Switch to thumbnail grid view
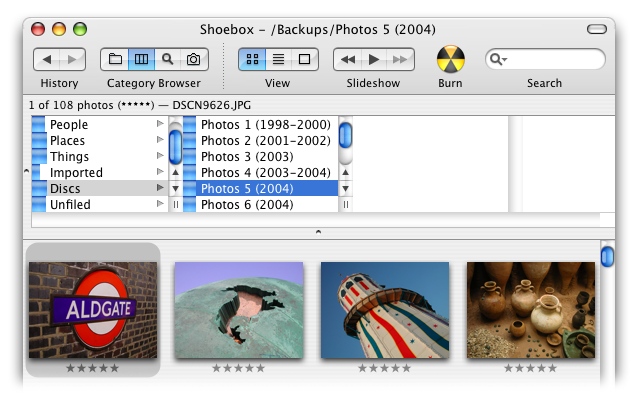 coord(251,59)
